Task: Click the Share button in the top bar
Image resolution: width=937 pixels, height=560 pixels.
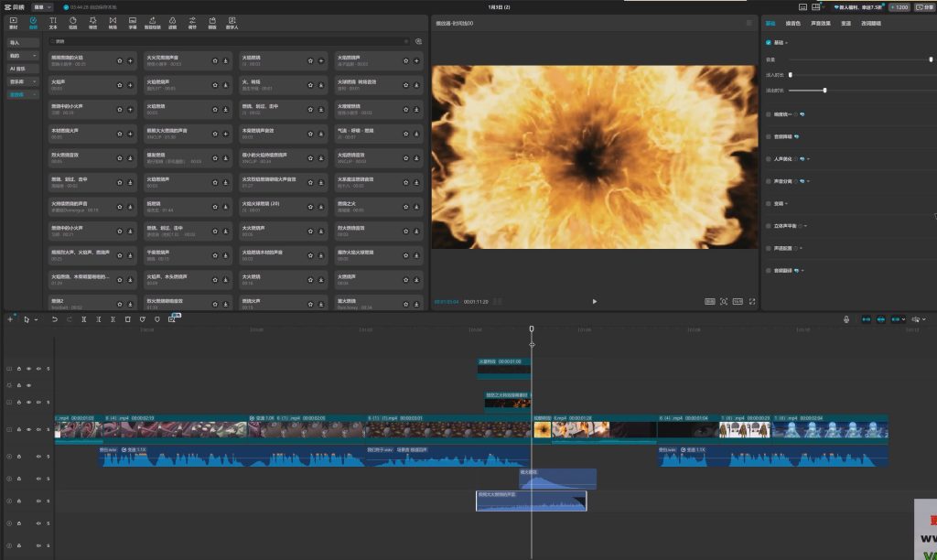Action: [924, 7]
